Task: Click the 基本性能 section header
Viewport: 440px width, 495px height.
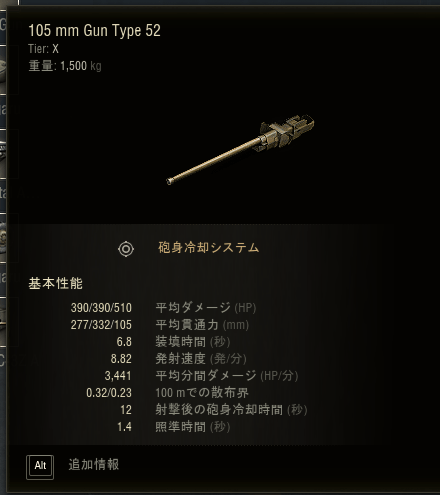Action: click(x=55, y=283)
